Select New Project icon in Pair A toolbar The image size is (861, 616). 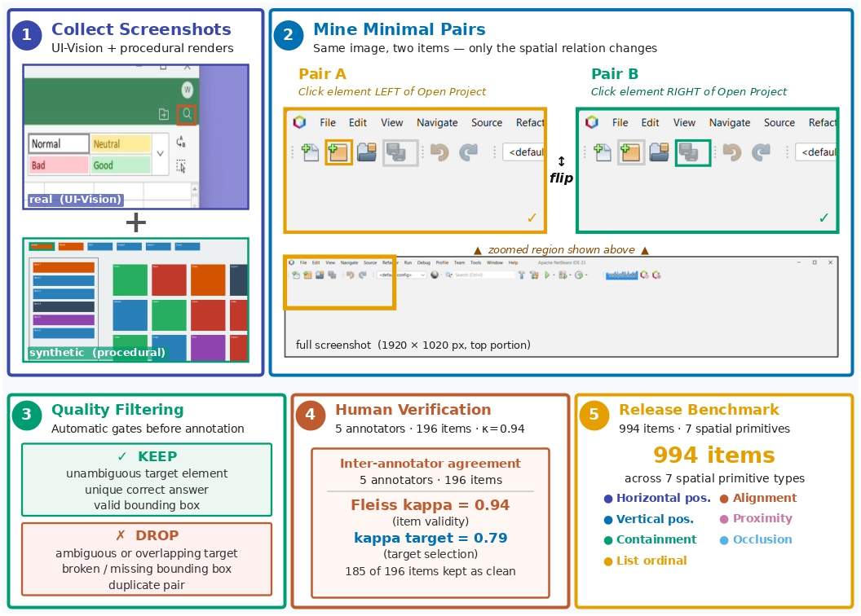click(x=338, y=152)
